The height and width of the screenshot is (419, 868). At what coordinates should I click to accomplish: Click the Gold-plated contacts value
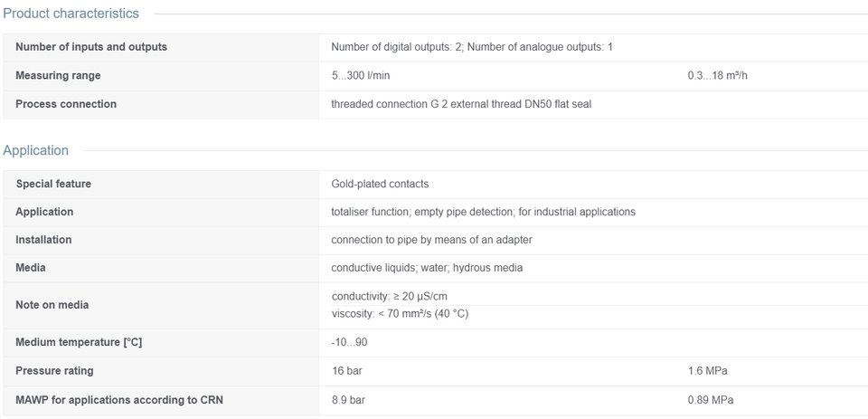coord(380,184)
